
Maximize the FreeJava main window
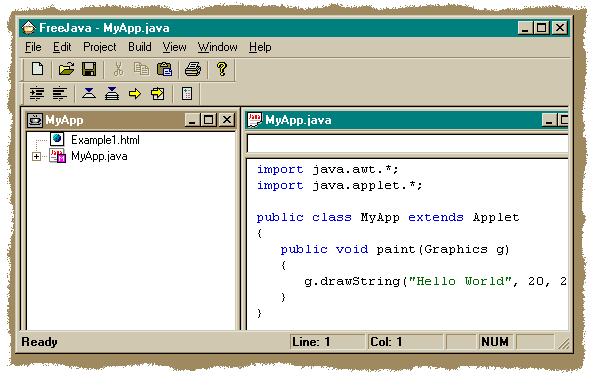point(542,28)
